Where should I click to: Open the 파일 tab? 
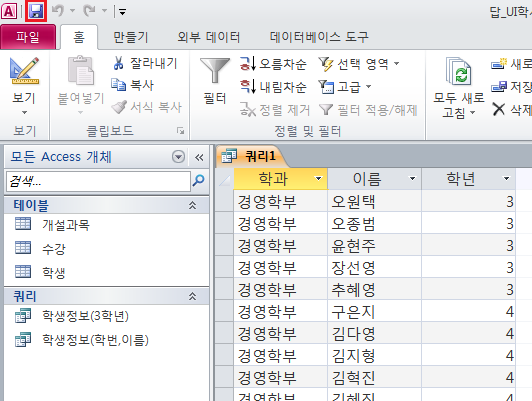click(28, 37)
